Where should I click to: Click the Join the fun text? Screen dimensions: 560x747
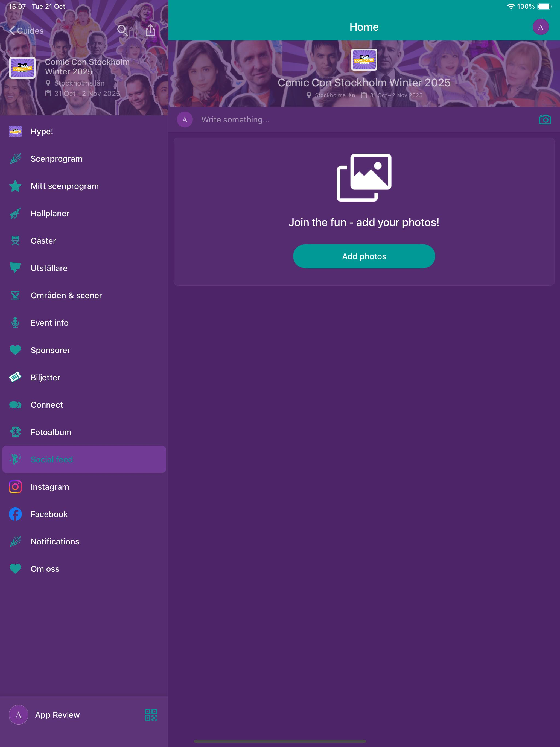tap(364, 223)
